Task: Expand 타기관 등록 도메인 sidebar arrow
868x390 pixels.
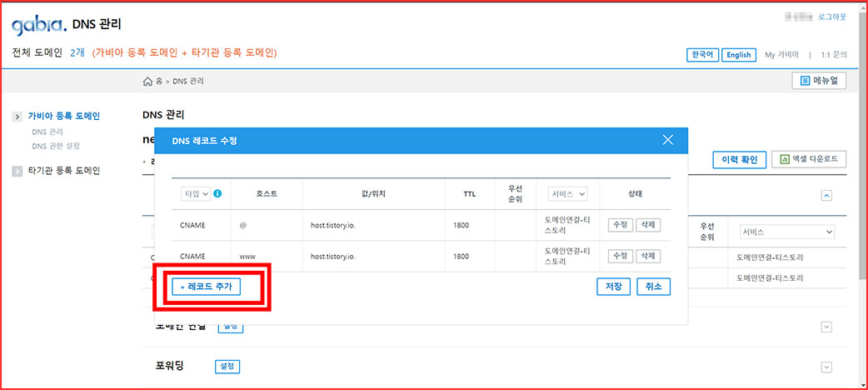Action: [17, 171]
